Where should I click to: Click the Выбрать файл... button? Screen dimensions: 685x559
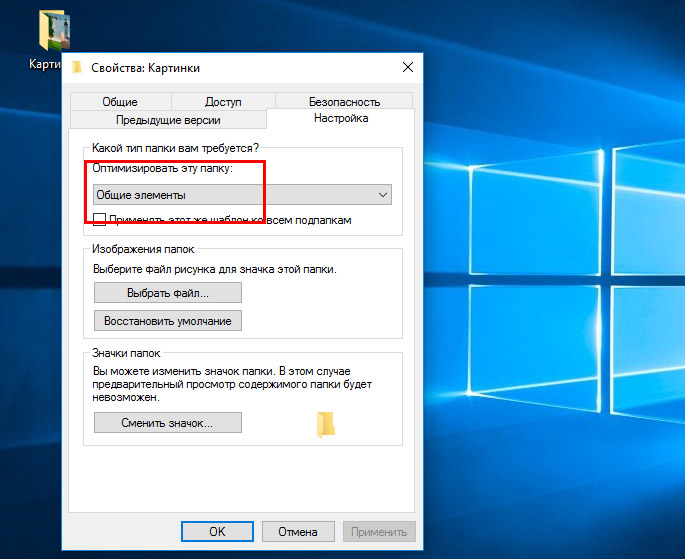168,293
